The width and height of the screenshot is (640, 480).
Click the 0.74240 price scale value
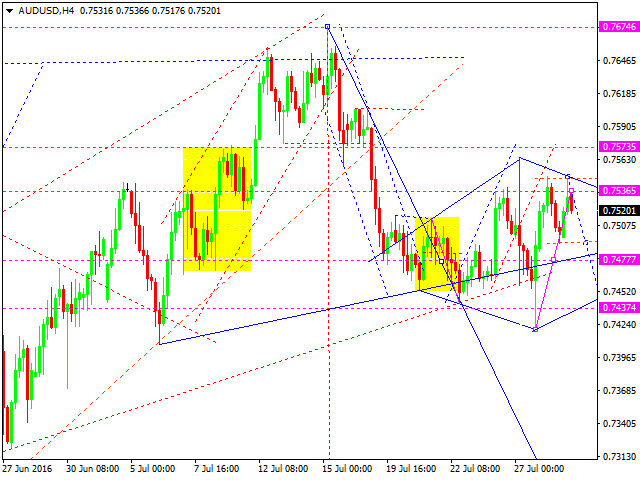pyautogui.click(x=619, y=325)
